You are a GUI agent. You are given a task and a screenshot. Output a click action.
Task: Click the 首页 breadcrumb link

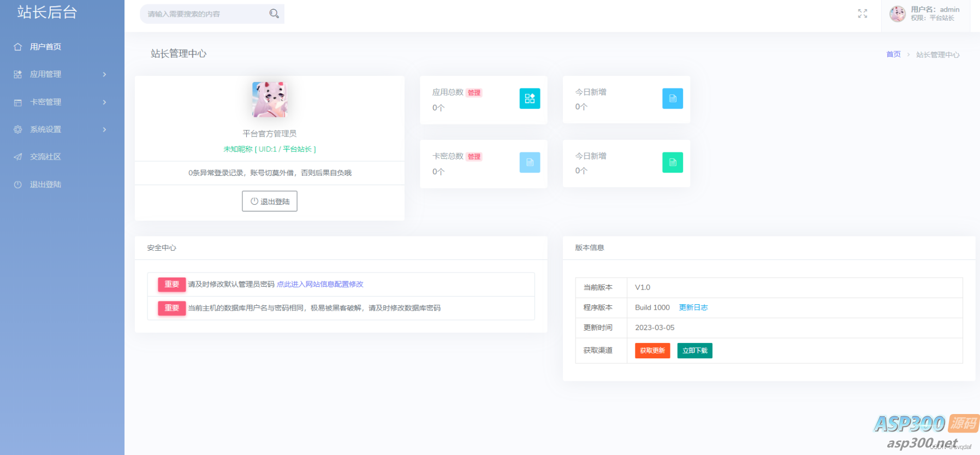click(x=894, y=54)
